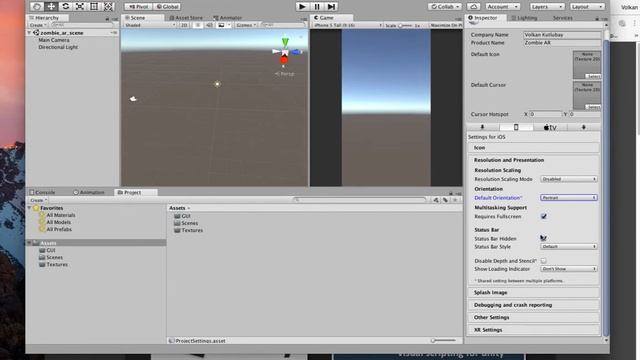Click the Inspector panel lock icon
Image resolution: width=640 pixels, height=360 pixels.
pos(597,18)
